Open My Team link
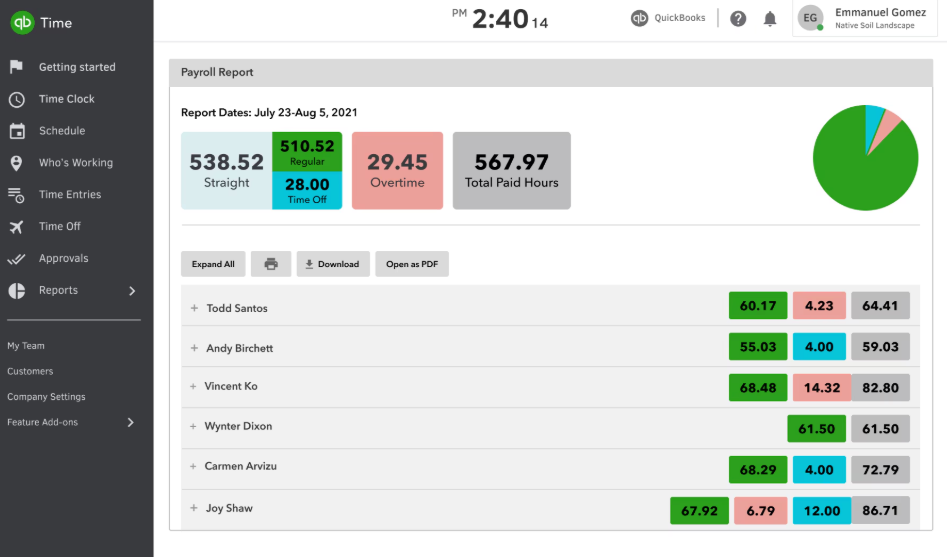The image size is (947, 557). [26, 346]
